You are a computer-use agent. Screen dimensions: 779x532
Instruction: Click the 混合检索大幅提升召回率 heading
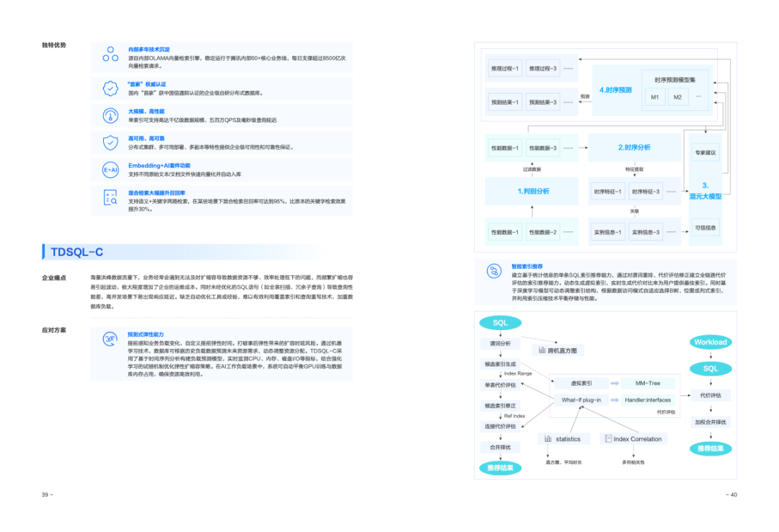coord(157,192)
